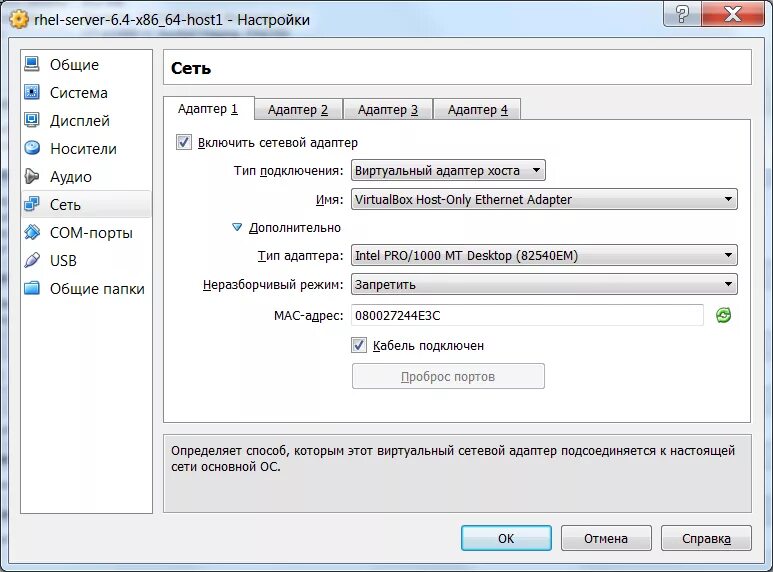The height and width of the screenshot is (572, 773).
Task: Click the Тип подключения label
Action: [288, 171]
